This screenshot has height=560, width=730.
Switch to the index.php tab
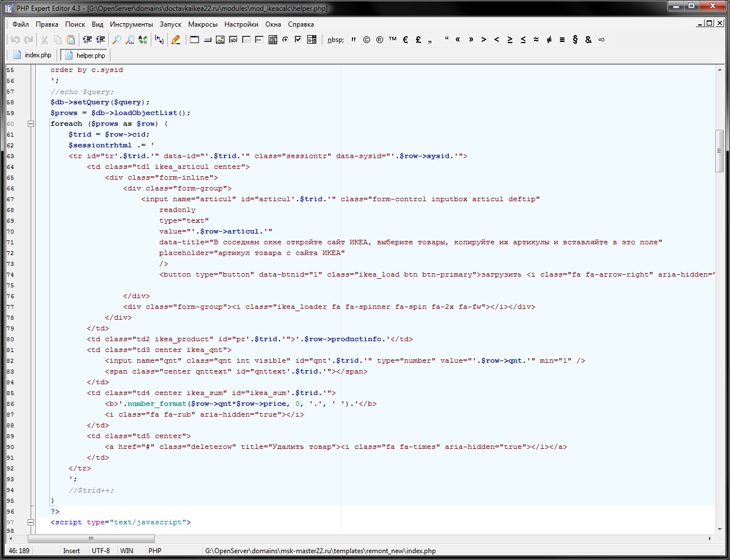click(32, 55)
